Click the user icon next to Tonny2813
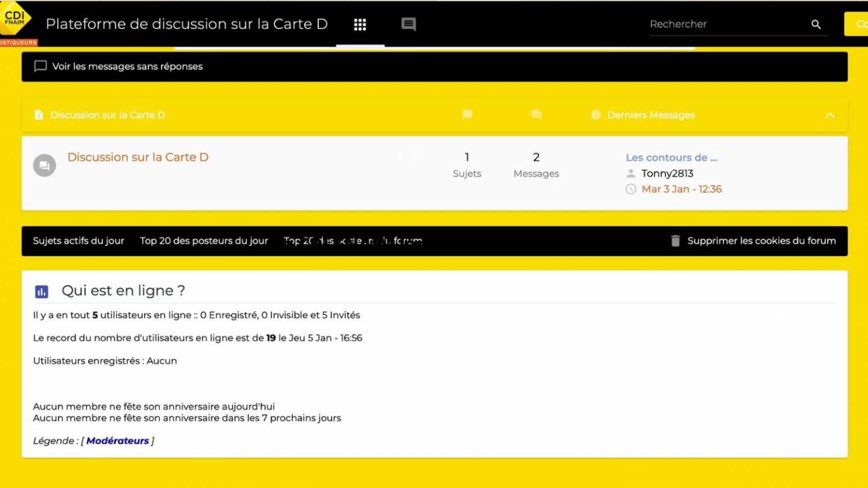The height and width of the screenshot is (488, 868). [x=630, y=174]
